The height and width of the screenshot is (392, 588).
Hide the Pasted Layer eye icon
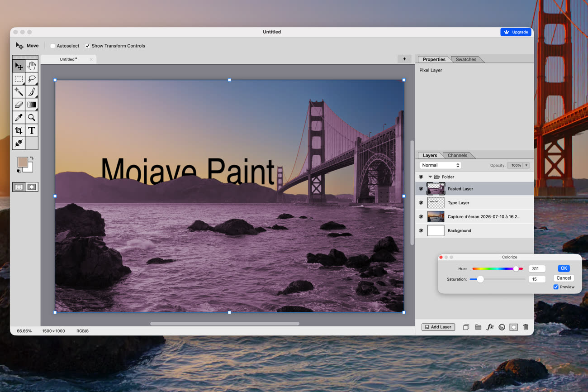point(421,189)
